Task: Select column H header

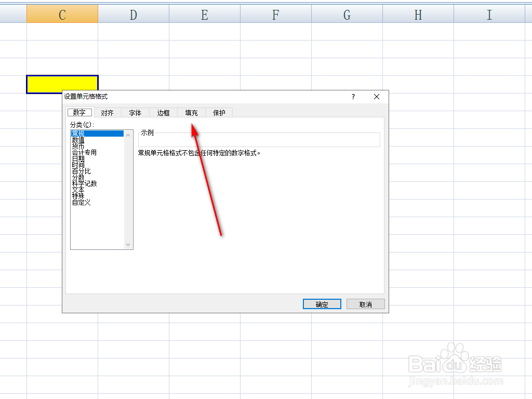Action: [x=418, y=15]
